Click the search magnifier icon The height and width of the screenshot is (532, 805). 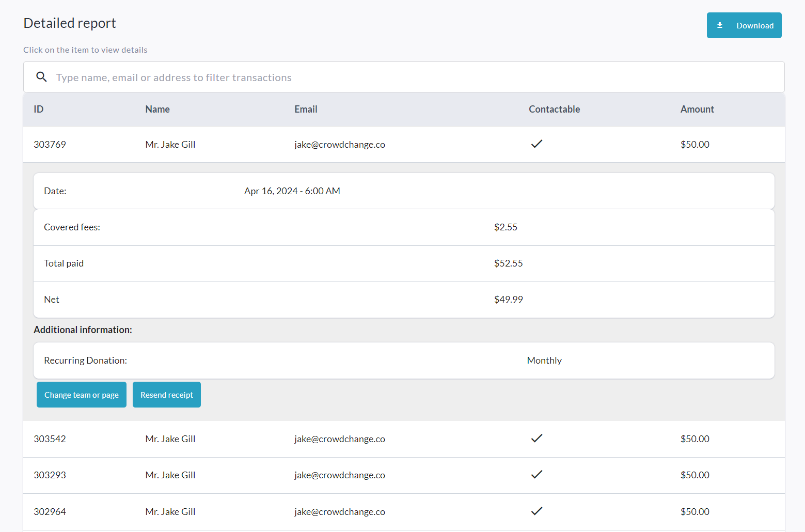(41, 77)
